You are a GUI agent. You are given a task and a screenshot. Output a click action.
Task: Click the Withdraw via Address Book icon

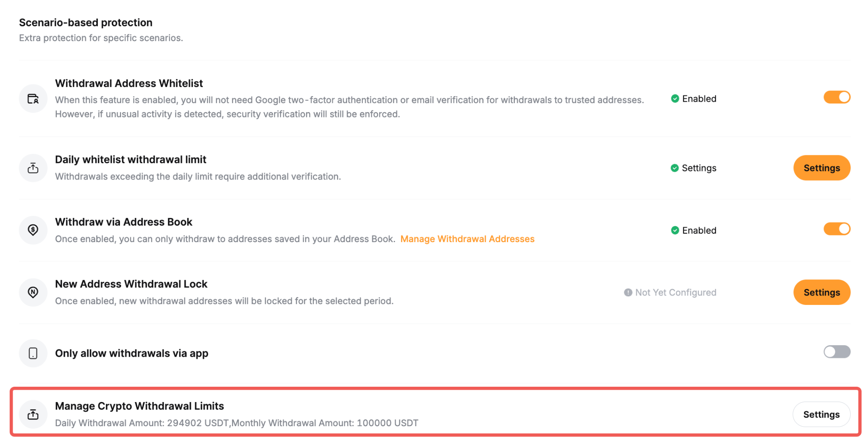pyautogui.click(x=33, y=230)
